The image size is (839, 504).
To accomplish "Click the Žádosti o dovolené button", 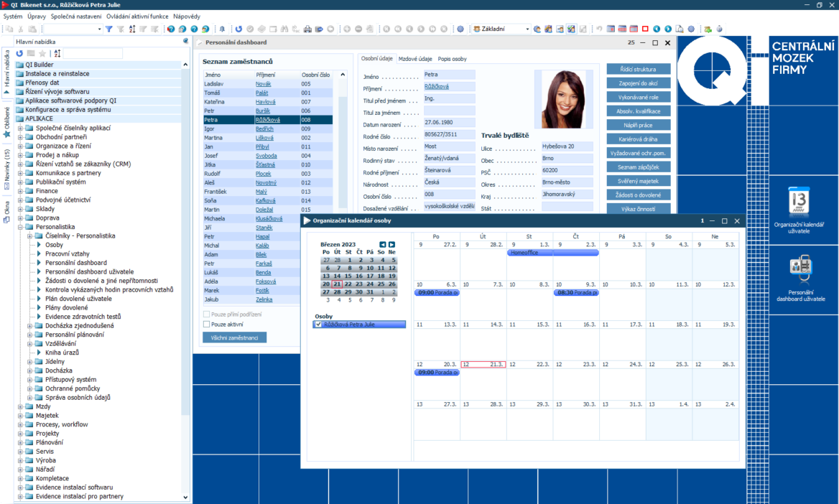I will pyautogui.click(x=638, y=195).
